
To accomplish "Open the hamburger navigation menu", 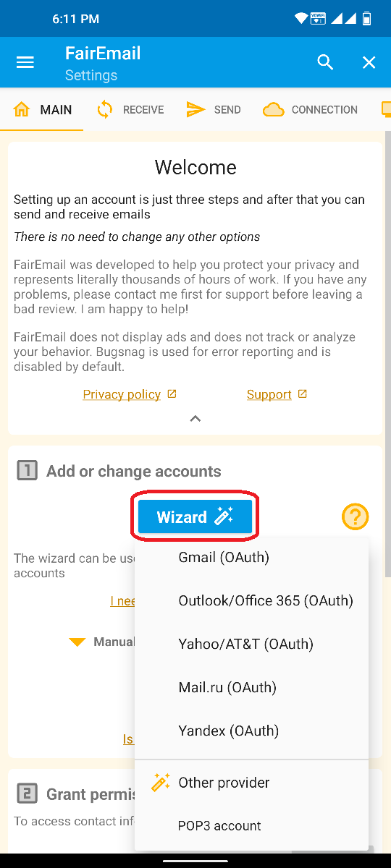I will pyautogui.click(x=25, y=63).
